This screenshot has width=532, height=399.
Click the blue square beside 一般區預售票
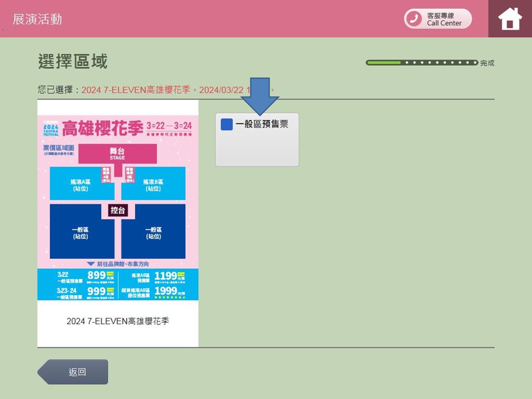click(226, 124)
